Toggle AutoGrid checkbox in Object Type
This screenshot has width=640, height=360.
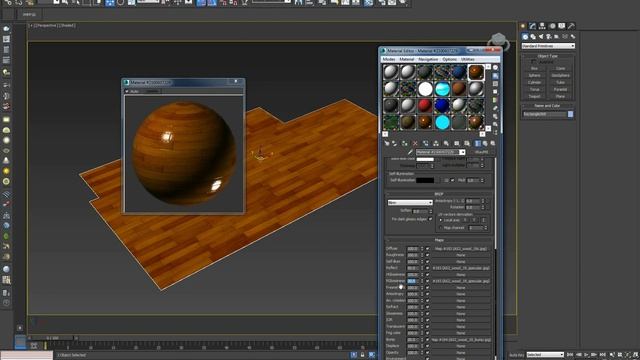[533, 62]
